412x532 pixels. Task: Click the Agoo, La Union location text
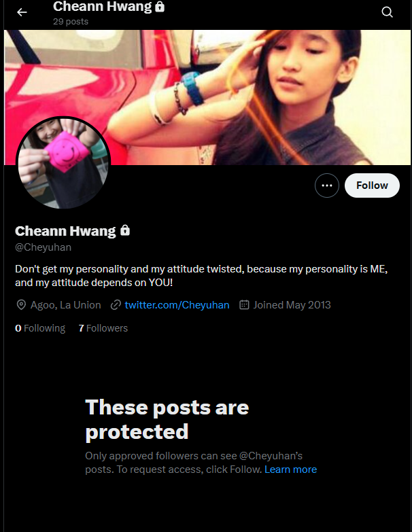tap(65, 304)
